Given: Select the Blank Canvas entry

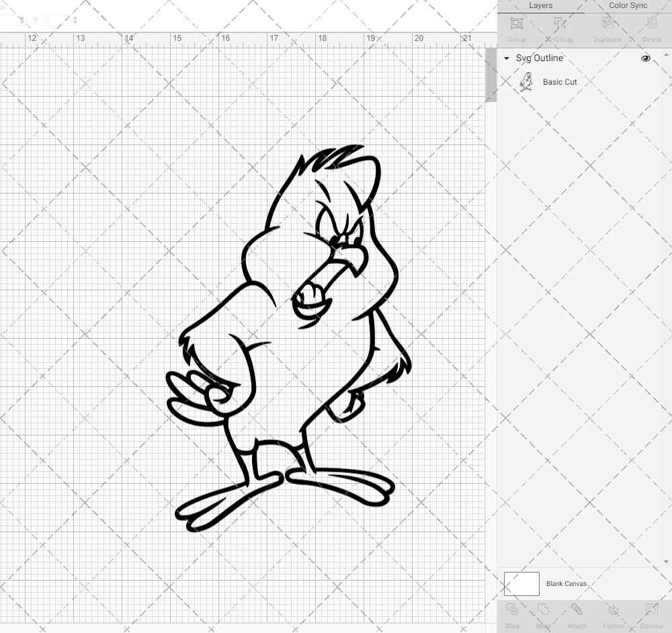Looking at the screenshot, I should (566, 583).
